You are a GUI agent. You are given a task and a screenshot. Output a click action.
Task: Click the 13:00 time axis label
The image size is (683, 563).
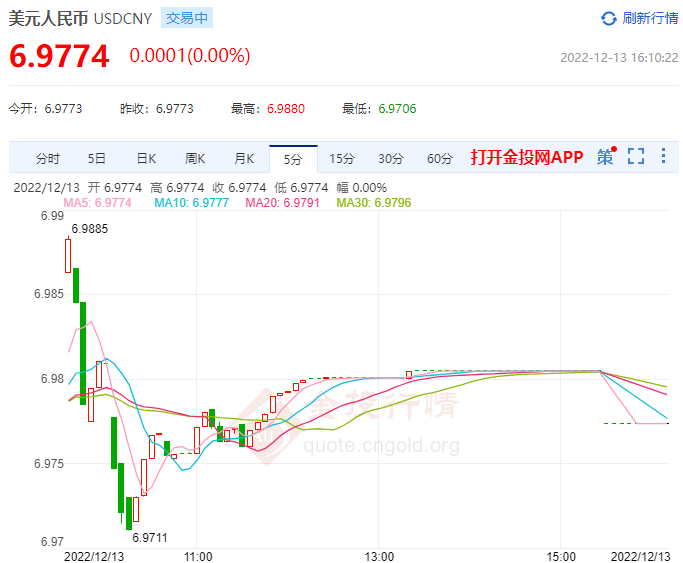tap(379, 556)
